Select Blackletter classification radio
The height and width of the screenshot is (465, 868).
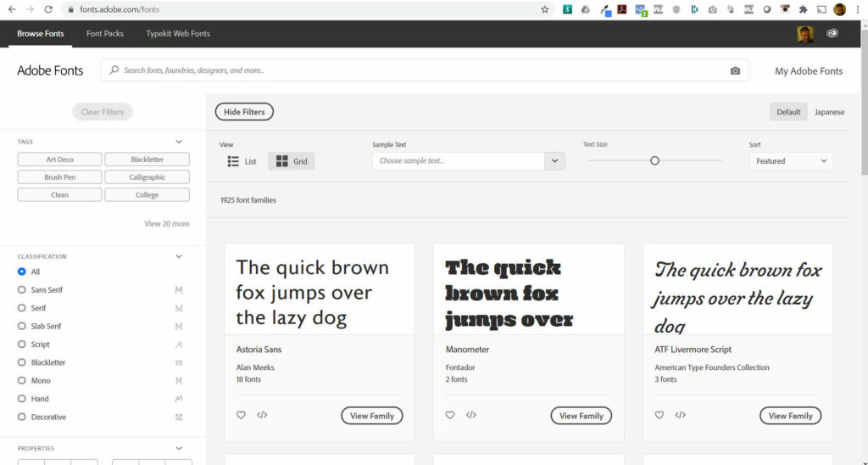click(21, 362)
